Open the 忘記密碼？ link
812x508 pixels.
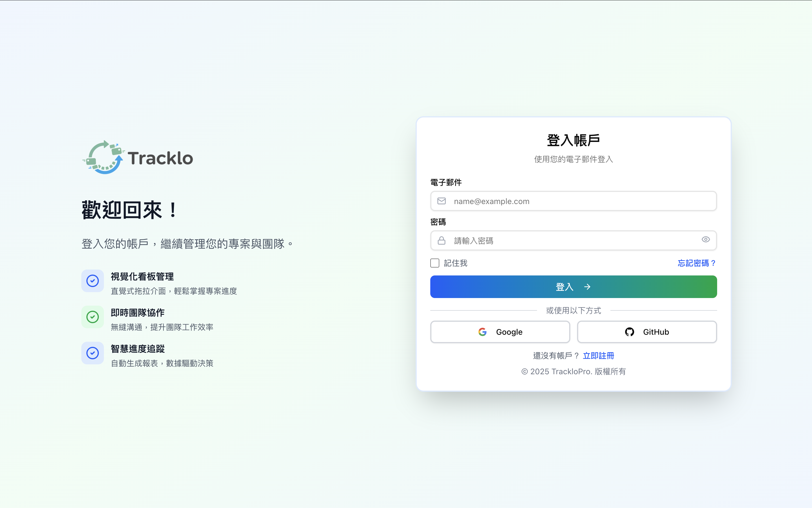(x=697, y=263)
